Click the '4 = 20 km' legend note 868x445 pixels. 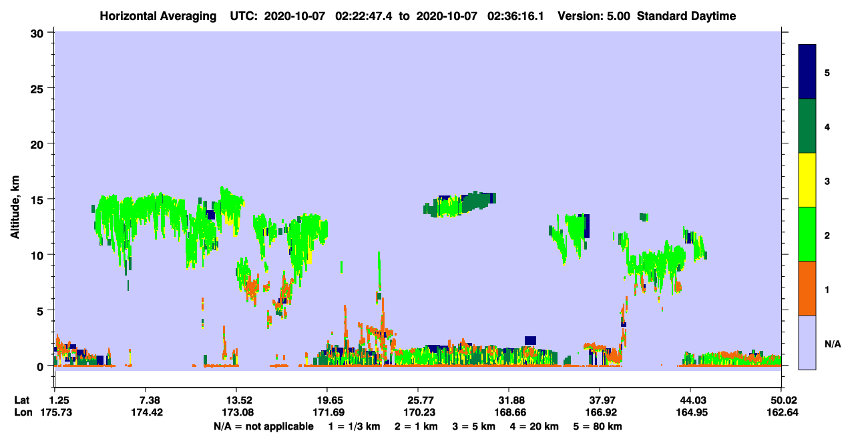(534, 426)
